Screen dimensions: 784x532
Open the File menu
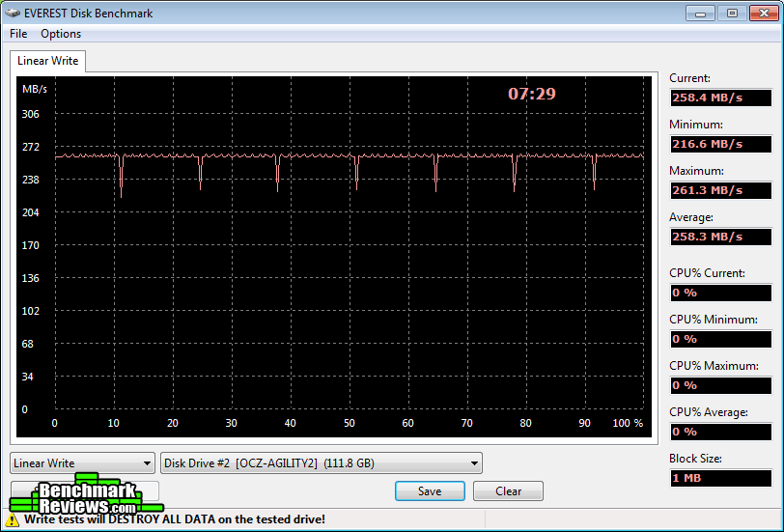point(18,34)
